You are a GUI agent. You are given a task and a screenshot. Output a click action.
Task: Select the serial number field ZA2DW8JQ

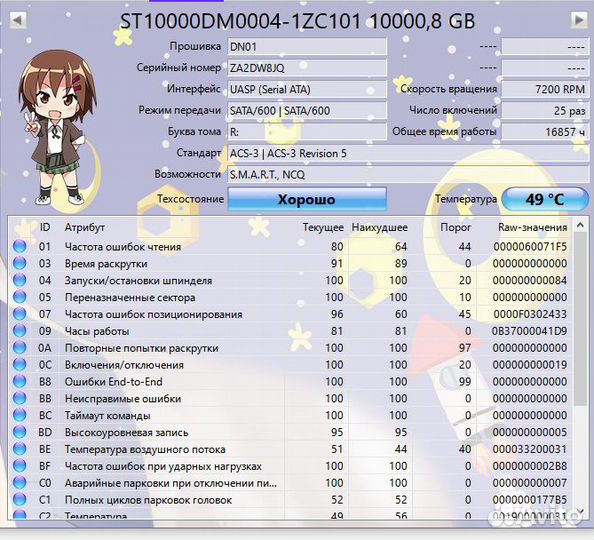(x=307, y=68)
